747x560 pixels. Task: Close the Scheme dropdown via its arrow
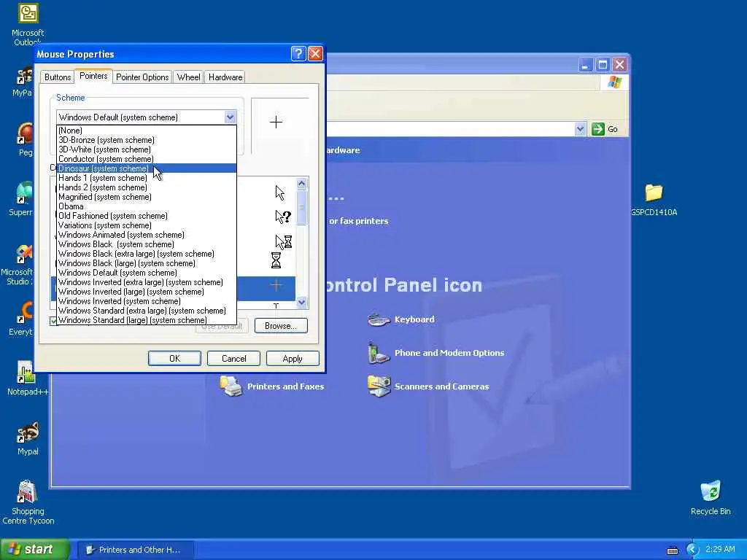tap(230, 117)
